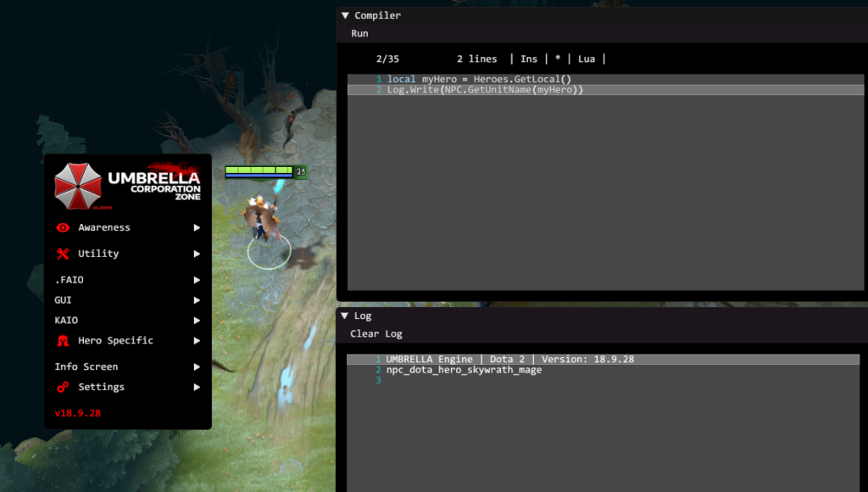The width and height of the screenshot is (868, 492).
Task: Click the Settings gears icon
Action: pos(62,387)
